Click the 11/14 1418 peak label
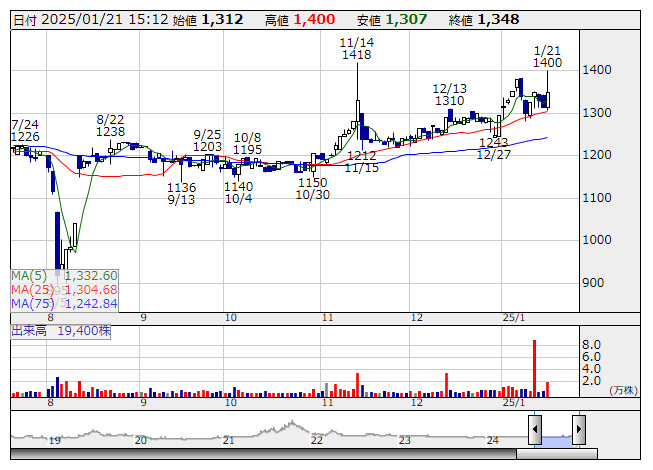653x470 pixels. click(x=356, y=48)
